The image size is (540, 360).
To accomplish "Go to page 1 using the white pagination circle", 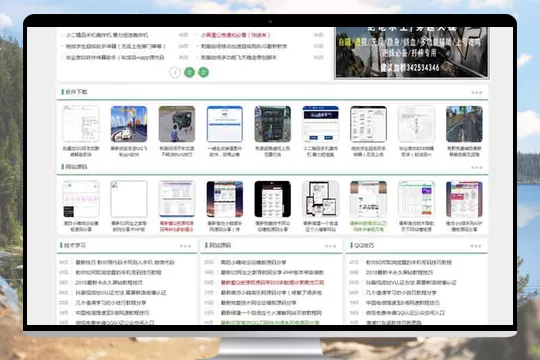I will coord(175,72).
